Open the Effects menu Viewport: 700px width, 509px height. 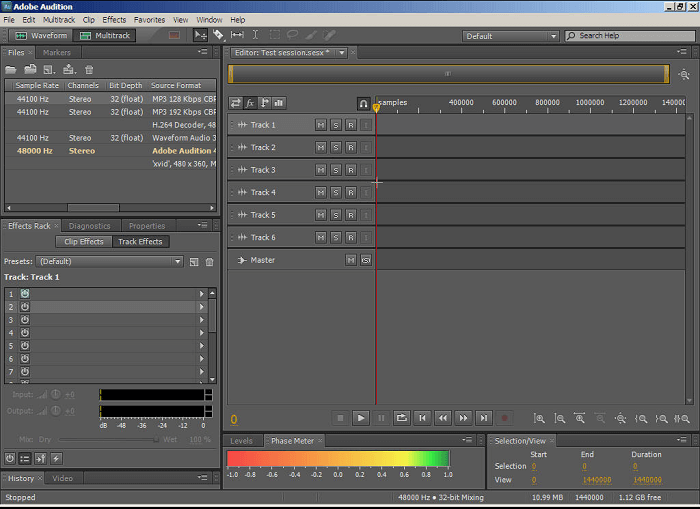click(x=114, y=20)
